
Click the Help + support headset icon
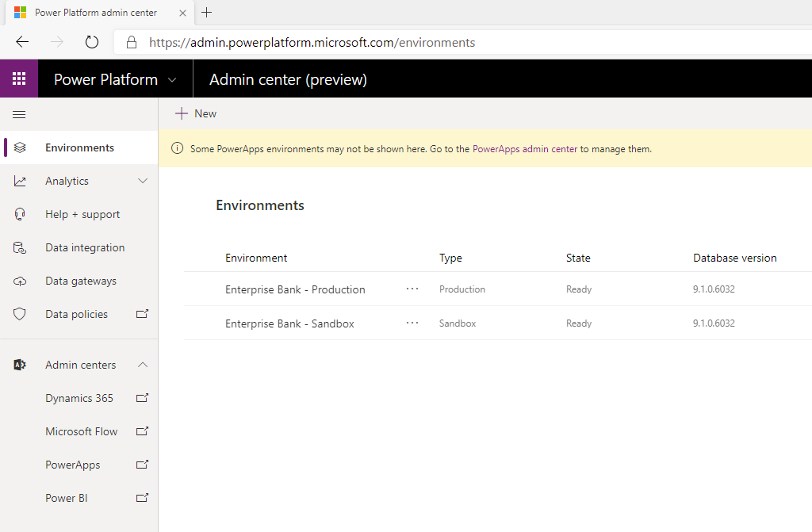20,214
